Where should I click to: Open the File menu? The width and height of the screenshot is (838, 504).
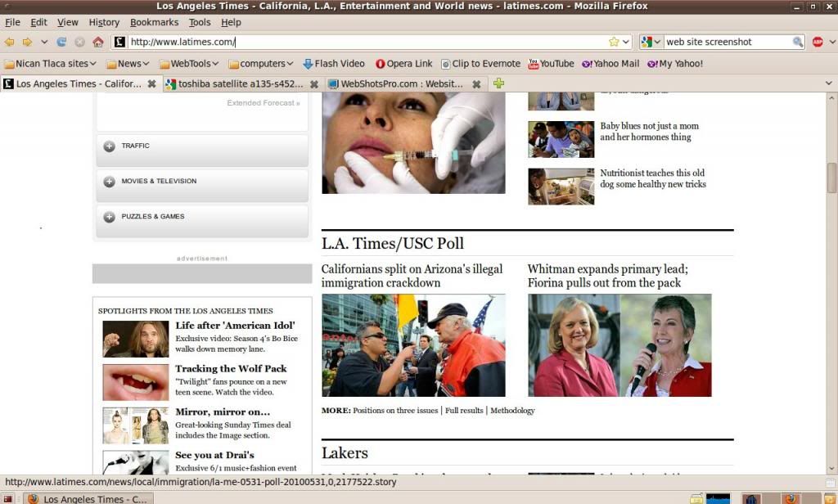click(x=12, y=22)
